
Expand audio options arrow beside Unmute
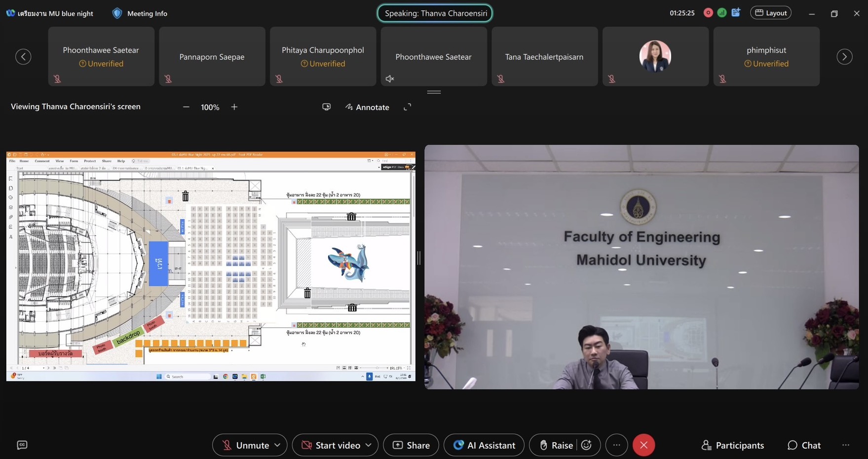278,445
